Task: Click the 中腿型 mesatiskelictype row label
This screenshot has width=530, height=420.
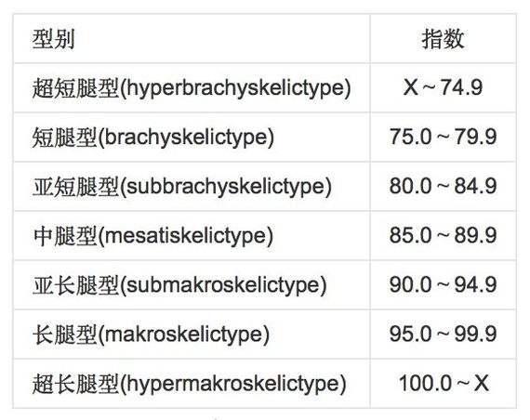Action: (x=152, y=236)
